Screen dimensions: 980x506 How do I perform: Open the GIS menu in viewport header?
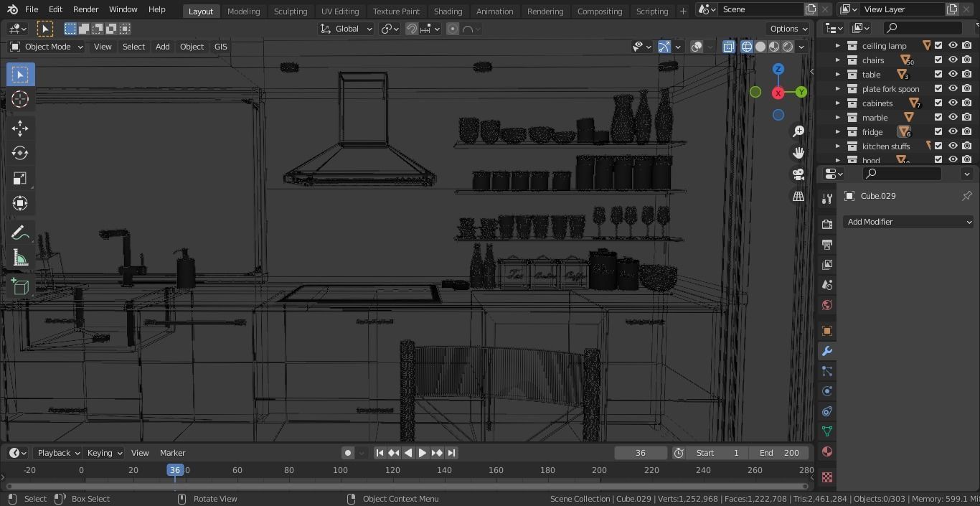tap(220, 47)
